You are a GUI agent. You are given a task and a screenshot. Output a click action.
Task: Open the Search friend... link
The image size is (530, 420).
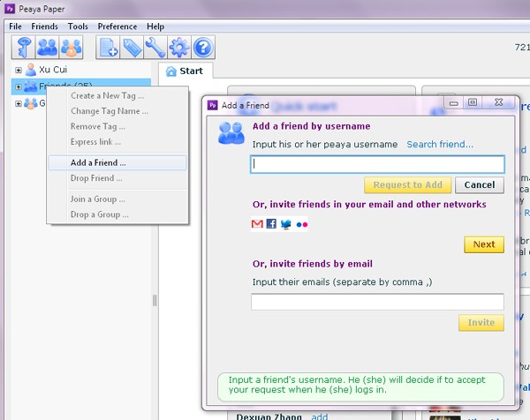[x=440, y=145]
